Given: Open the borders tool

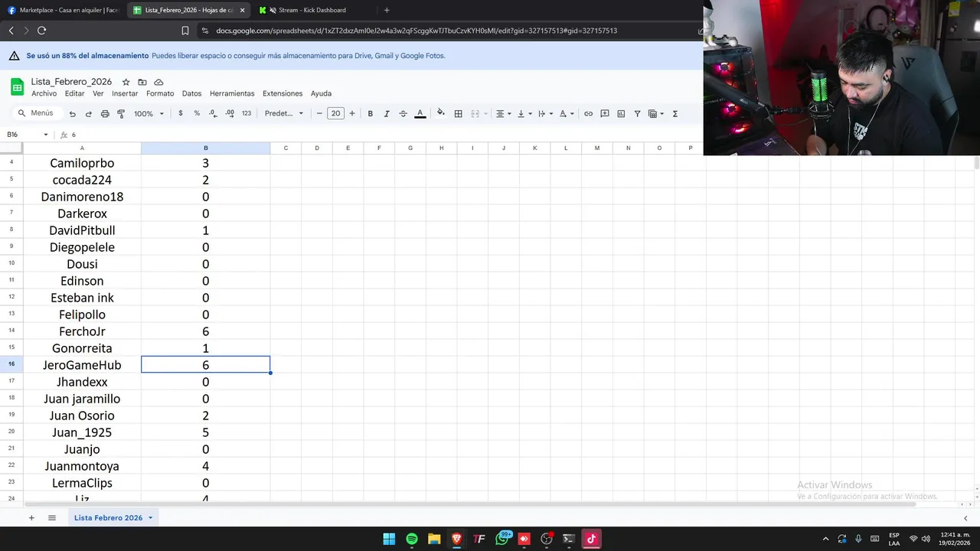Looking at the screenshot, I should (x=458, y=113).
